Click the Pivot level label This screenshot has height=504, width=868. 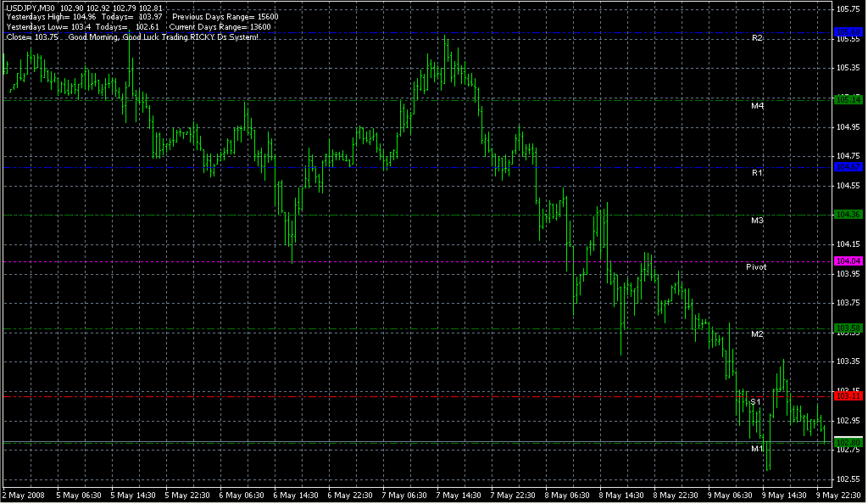tap(756, 267)
